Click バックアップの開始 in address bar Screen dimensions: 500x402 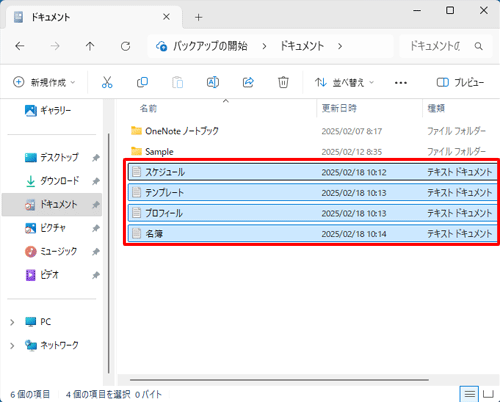click(x=210, y=46)
